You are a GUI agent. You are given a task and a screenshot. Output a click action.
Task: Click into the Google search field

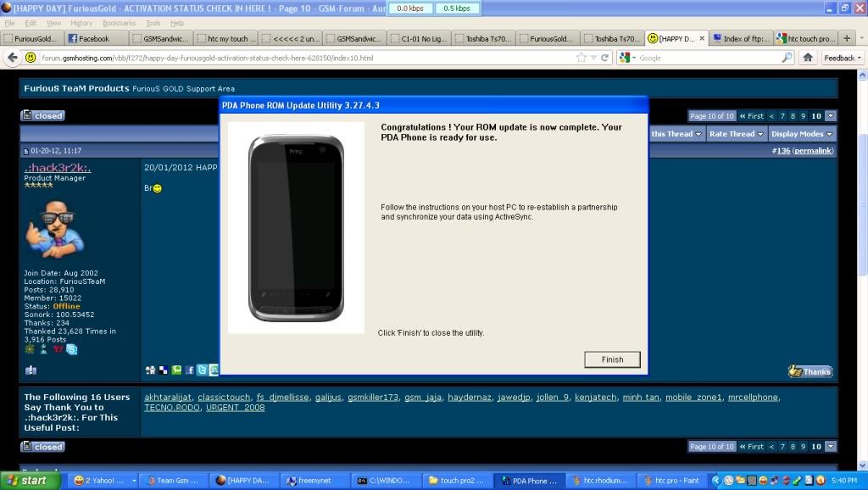click(x=709, y=58)
